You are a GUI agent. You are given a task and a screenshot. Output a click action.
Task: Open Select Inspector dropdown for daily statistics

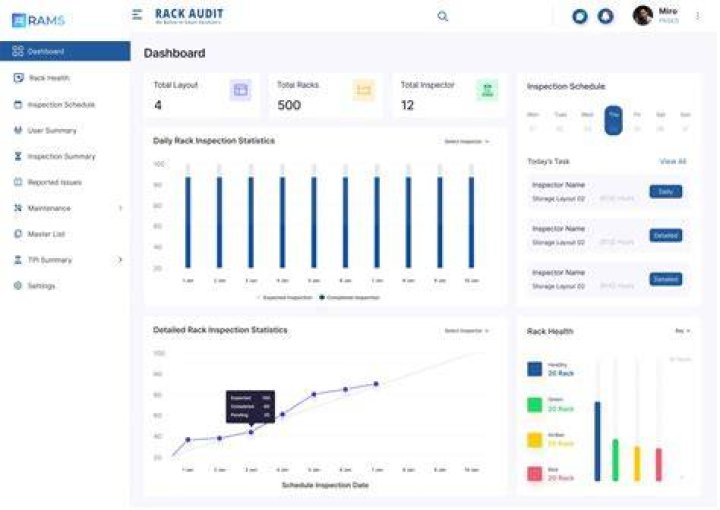point(466,141)
